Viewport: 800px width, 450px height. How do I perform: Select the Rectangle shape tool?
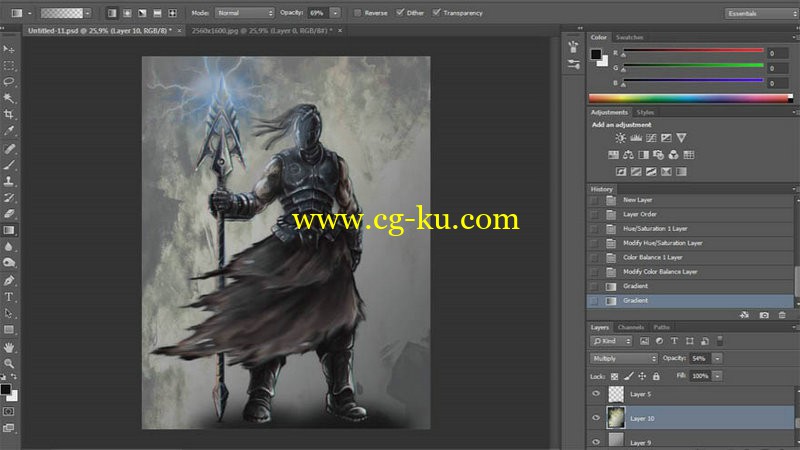coord(9,330)
